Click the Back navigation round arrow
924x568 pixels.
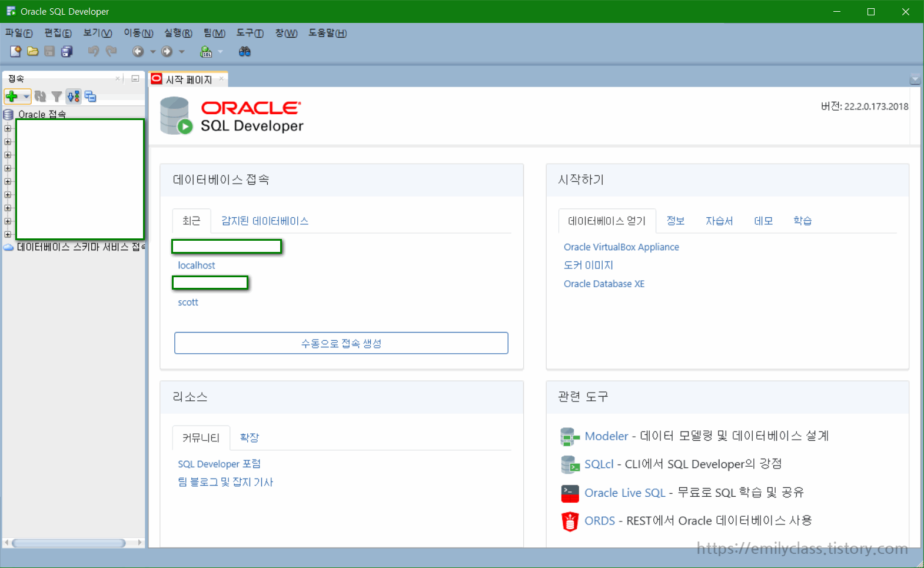point(138,51)
